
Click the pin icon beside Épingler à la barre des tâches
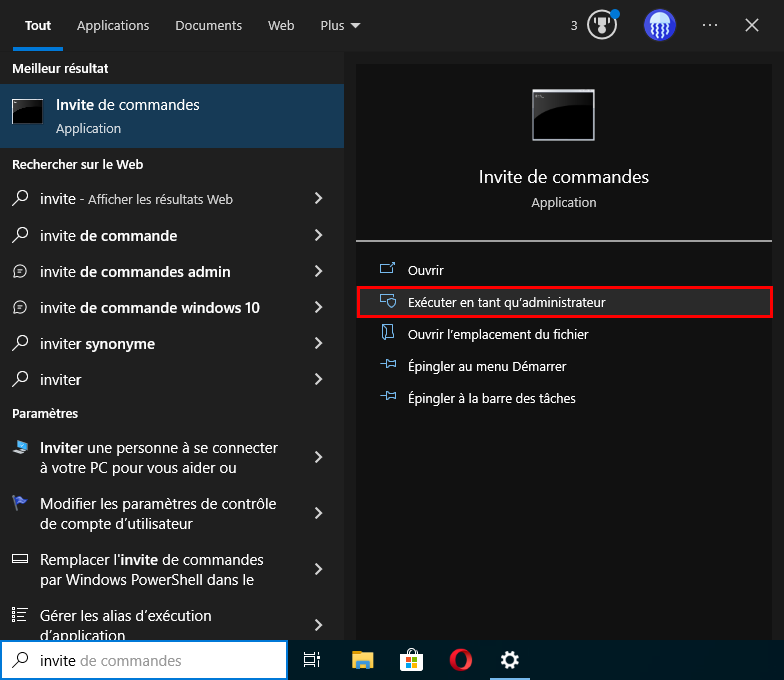click(388, 396)
